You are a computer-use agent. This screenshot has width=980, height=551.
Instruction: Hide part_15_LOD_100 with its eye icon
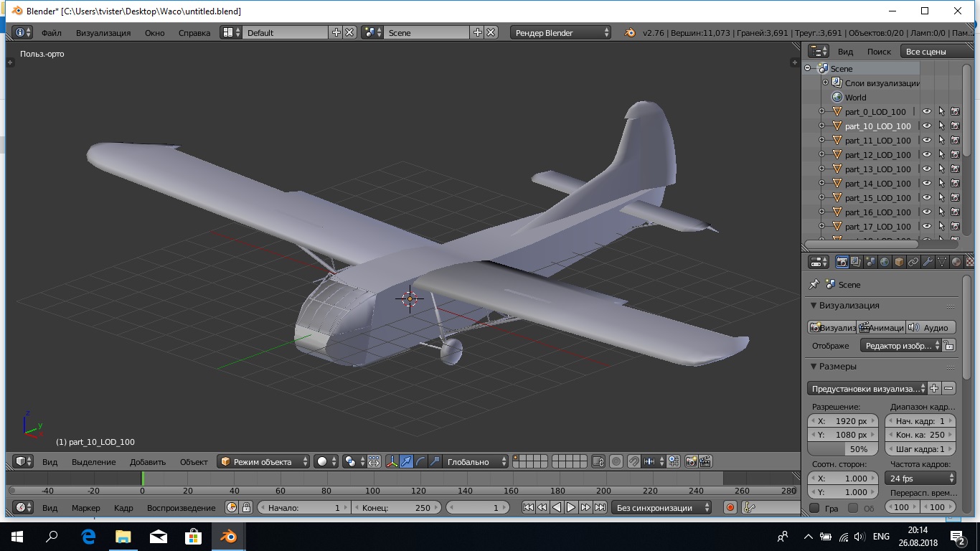927,197
